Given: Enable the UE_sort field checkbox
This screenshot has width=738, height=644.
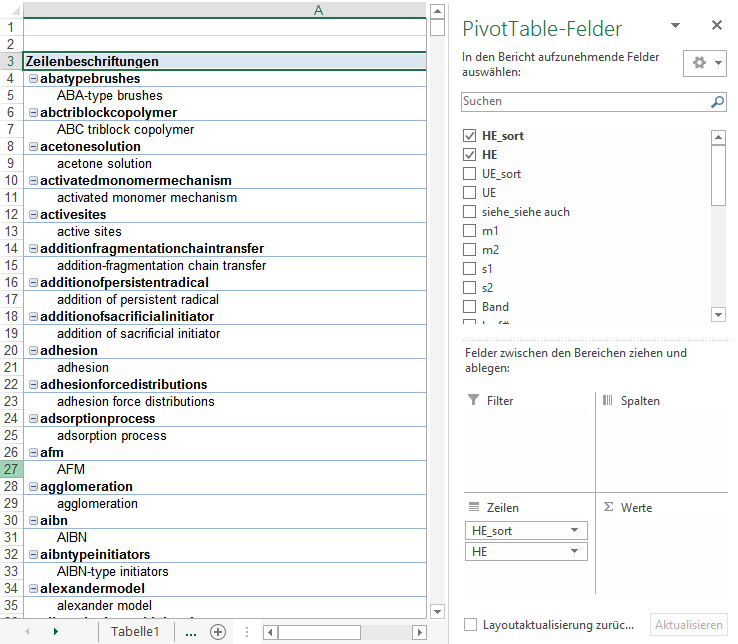Looking at the screenshot, I should tap(470, 174).
